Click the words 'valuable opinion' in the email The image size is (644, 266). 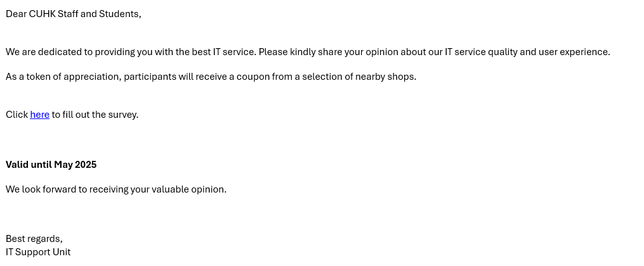(x=189, y=189)
